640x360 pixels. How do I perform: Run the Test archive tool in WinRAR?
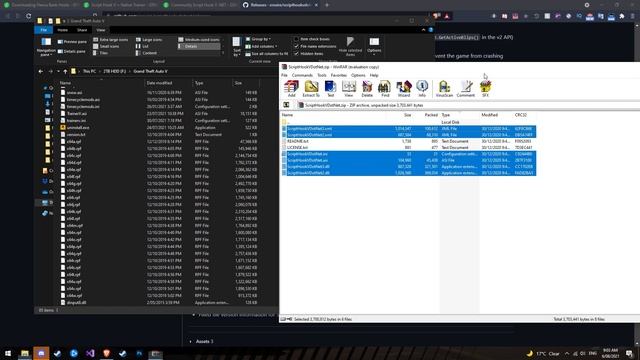[330, 89]
